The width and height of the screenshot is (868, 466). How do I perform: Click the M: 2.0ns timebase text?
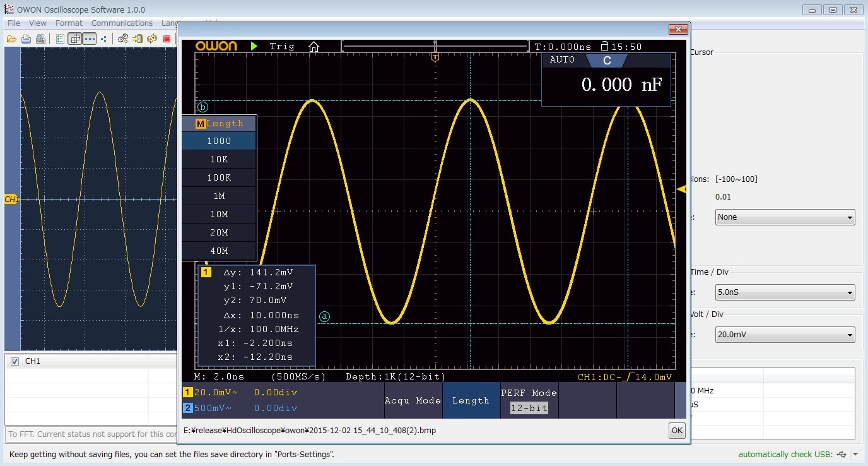click(220, 376)
